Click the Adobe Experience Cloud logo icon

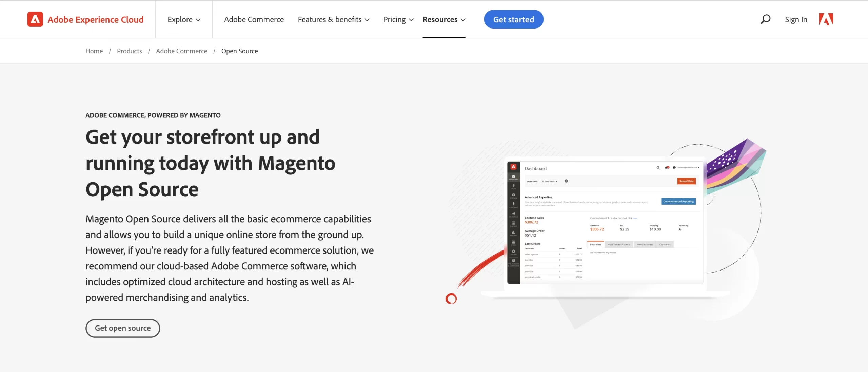tap(35, 19)
